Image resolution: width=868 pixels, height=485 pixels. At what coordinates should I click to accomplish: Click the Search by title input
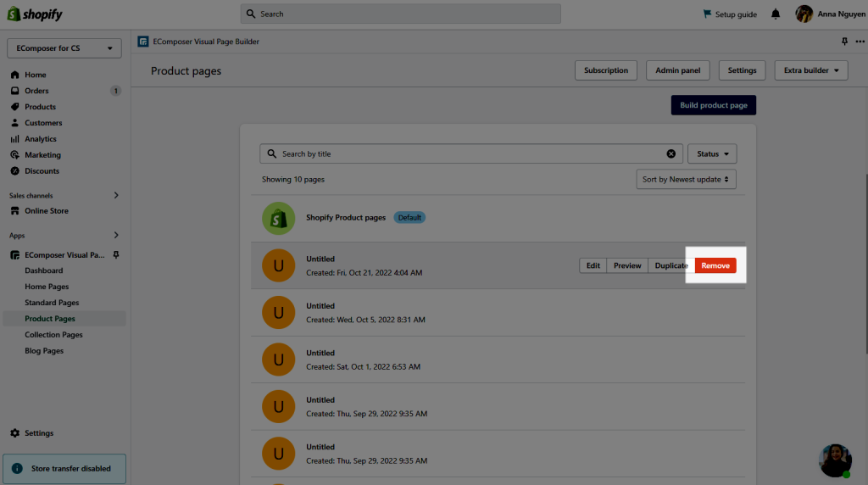(471, 154)
